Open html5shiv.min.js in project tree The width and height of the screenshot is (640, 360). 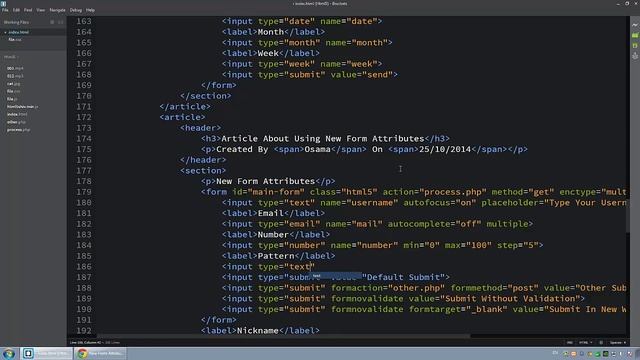click(22, 107)
